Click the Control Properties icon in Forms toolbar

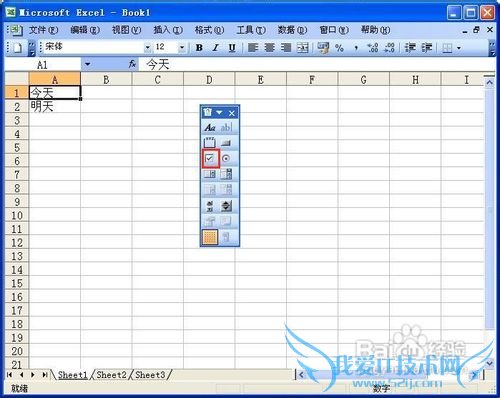click(210, 221)
